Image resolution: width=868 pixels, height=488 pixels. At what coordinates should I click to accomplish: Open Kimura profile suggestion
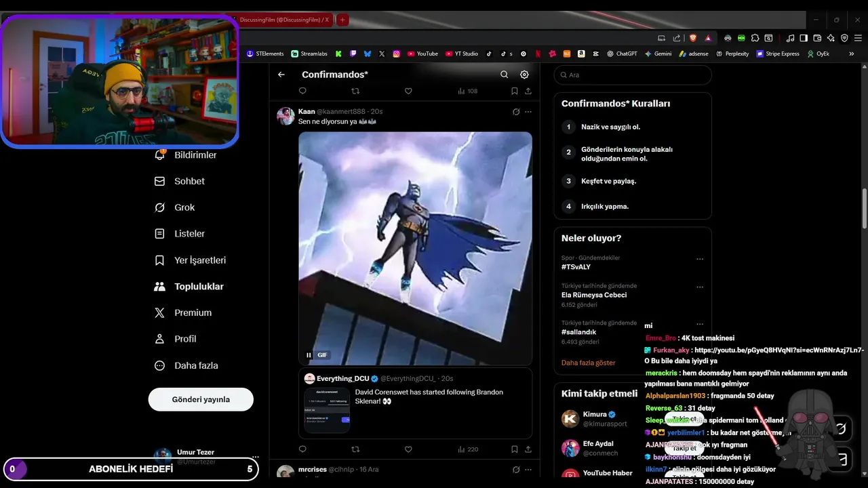pyautogui.click(x=594, y=414)
